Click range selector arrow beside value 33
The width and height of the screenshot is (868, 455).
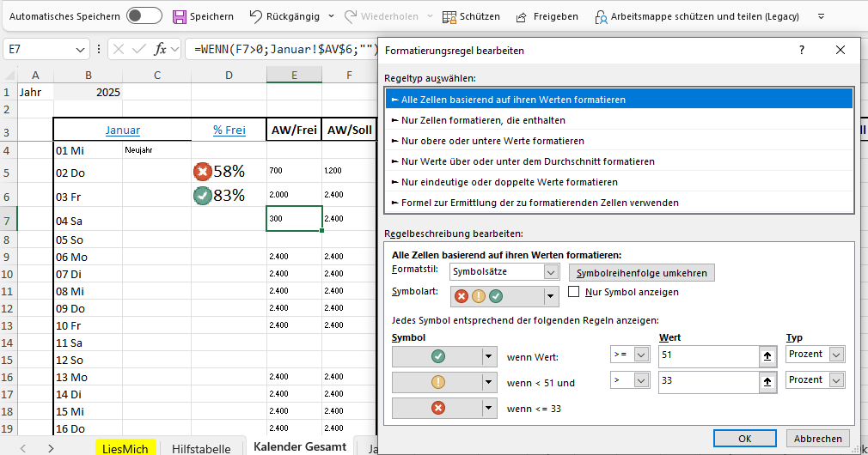(x=767, y=382)
